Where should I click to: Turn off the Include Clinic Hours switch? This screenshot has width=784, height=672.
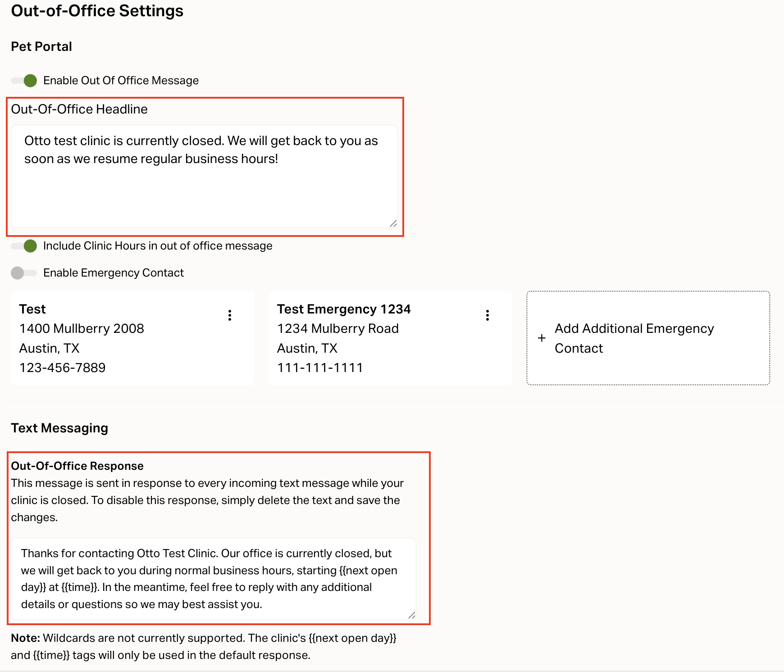[24, 246]
